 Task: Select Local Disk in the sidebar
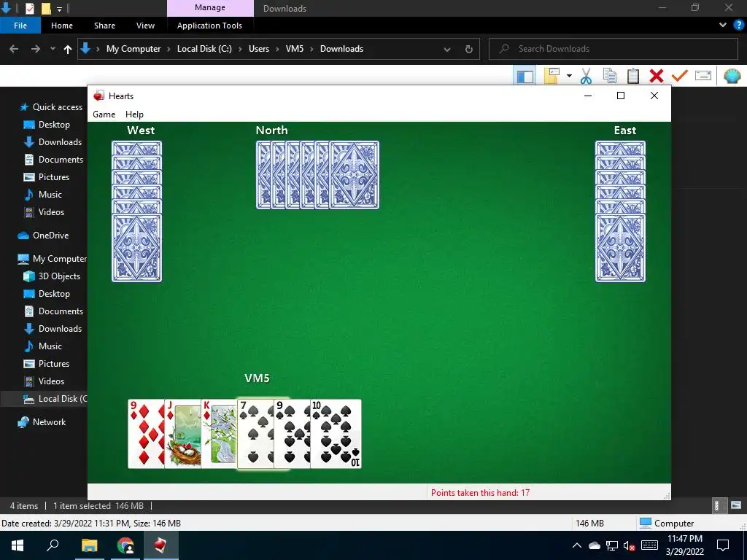coord(63,399)
